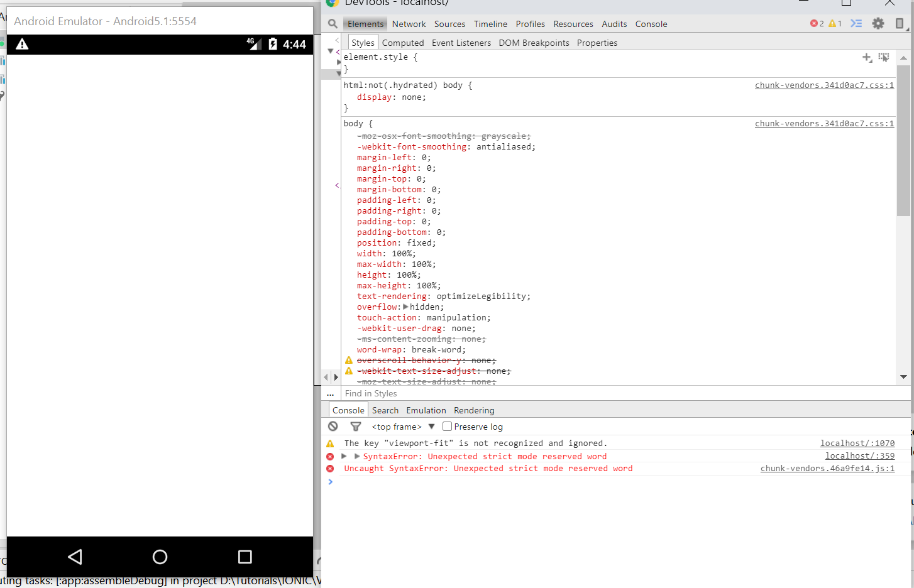Click the inspect element magnifier icon
This screenshot has height=588, width=914.
click(333, 24)
